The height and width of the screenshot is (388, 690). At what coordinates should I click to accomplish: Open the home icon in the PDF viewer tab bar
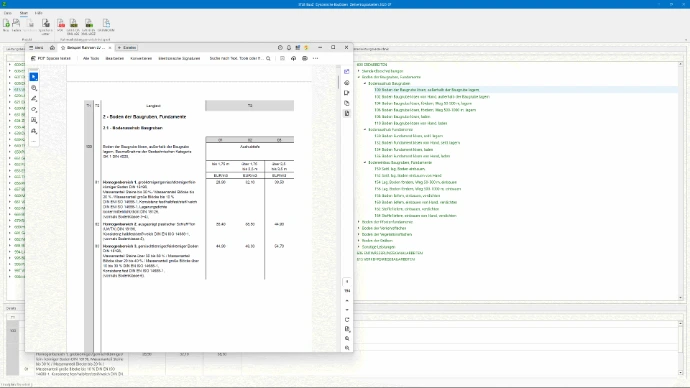(52, 48)
